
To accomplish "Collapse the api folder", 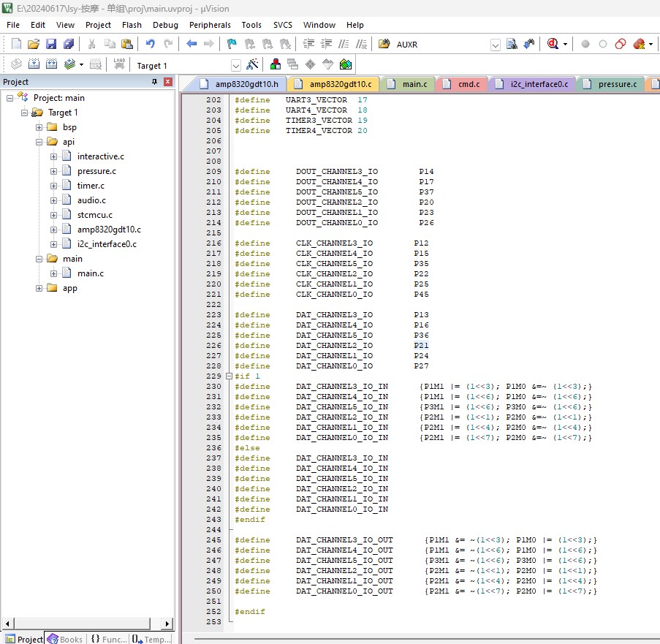I will point(39,142).
